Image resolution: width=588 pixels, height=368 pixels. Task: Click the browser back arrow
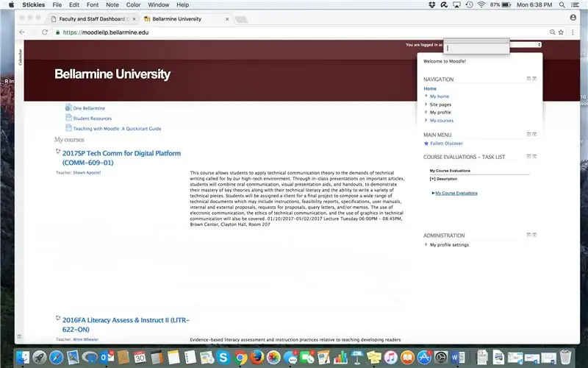point(22,32)
